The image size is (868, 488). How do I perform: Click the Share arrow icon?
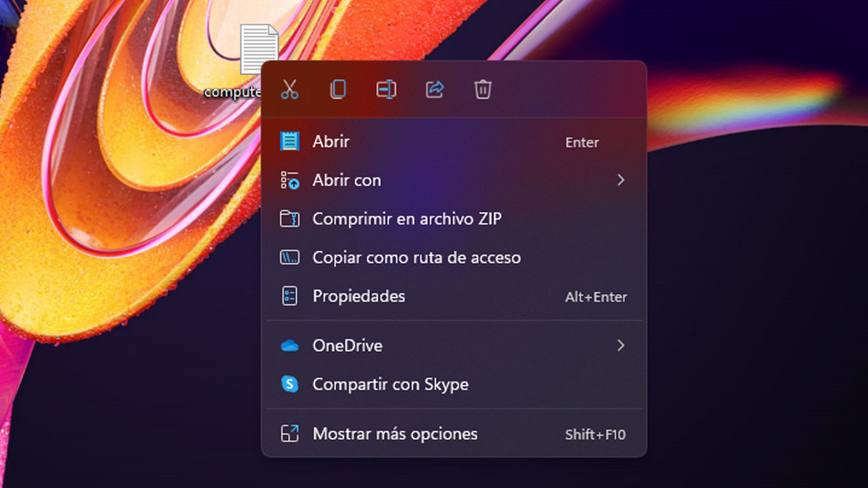tap(435, 89)
